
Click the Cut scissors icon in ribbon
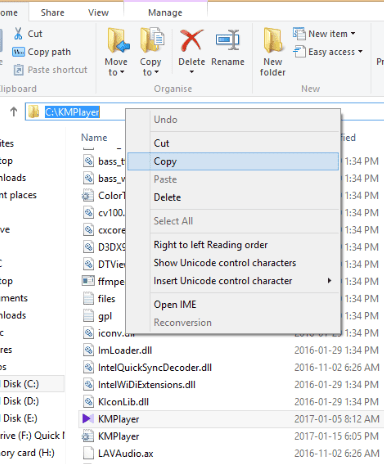(x=18, y=33)
